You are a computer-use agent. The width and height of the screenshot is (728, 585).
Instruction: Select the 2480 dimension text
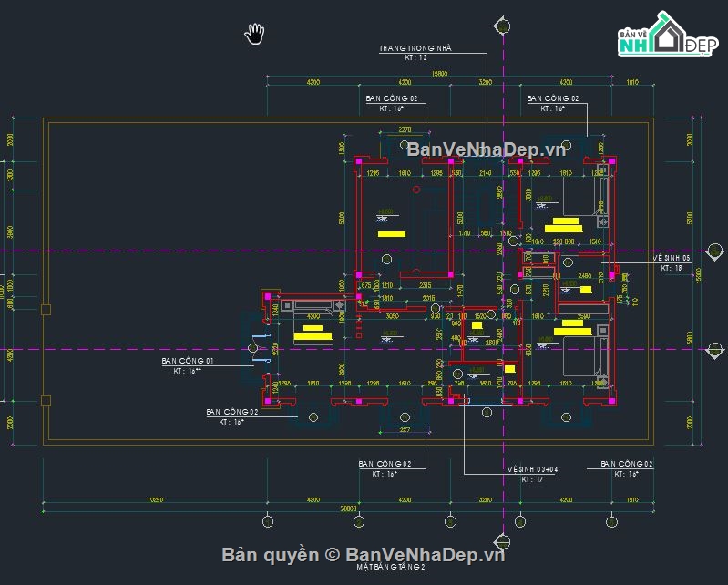[x=585, y=276]
